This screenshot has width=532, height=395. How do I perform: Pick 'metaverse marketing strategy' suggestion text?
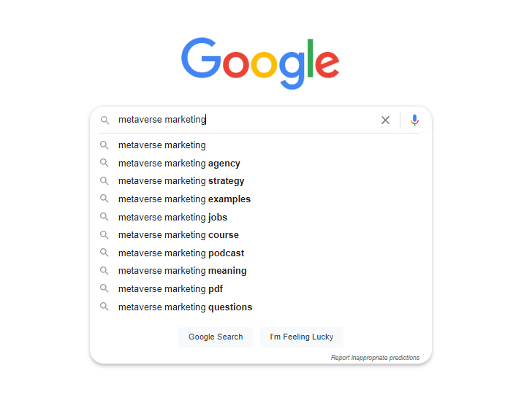coord(181,181)
